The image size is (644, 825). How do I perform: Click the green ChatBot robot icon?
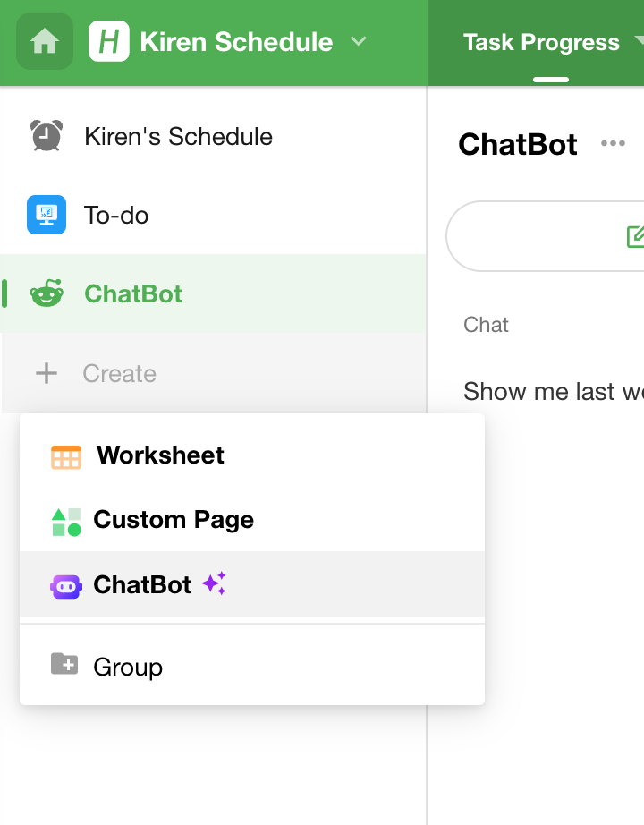point(47,293)
